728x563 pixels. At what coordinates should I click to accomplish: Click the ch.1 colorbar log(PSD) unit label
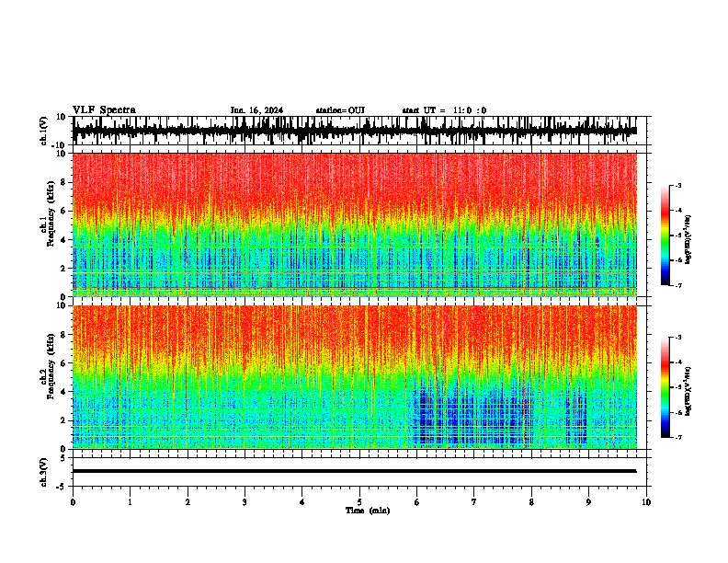click(688, 239)
